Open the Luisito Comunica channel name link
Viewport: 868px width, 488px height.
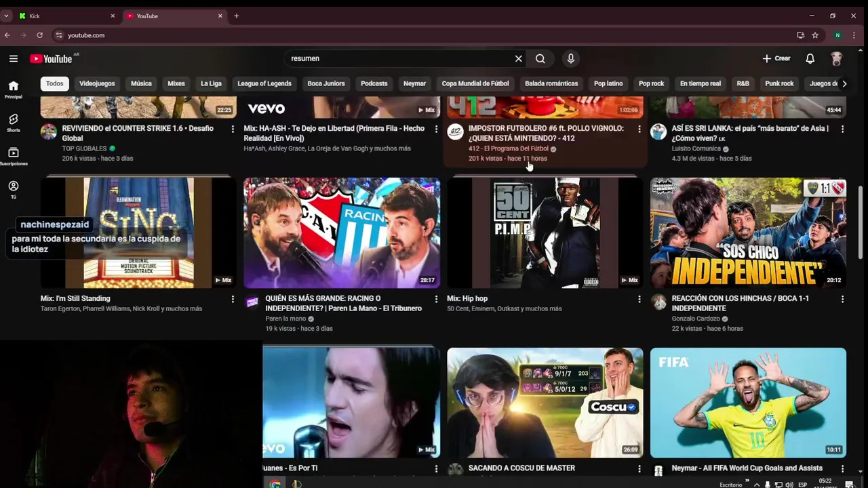[x=696, y=148]
